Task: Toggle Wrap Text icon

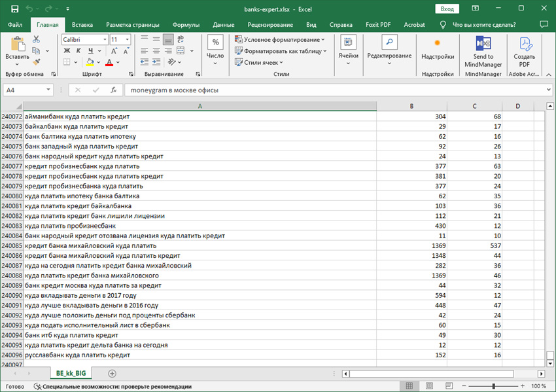Action: pos(181,39)
